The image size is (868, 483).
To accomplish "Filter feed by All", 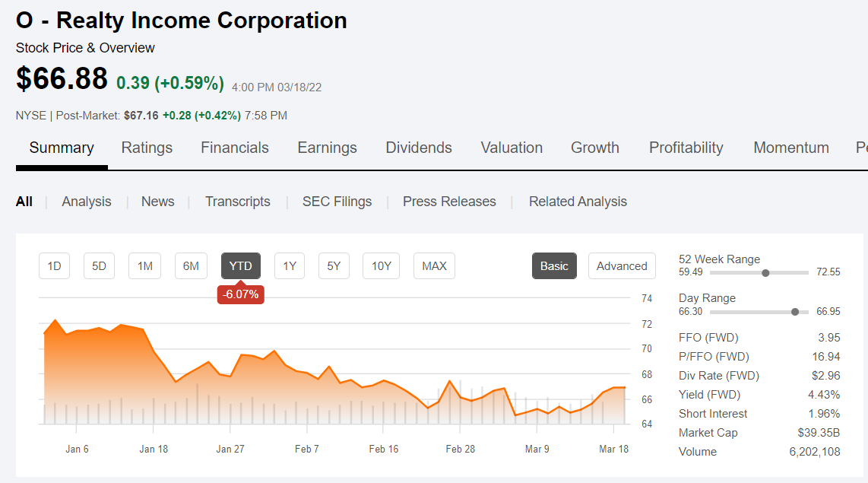I will click(x=24, y=202).
